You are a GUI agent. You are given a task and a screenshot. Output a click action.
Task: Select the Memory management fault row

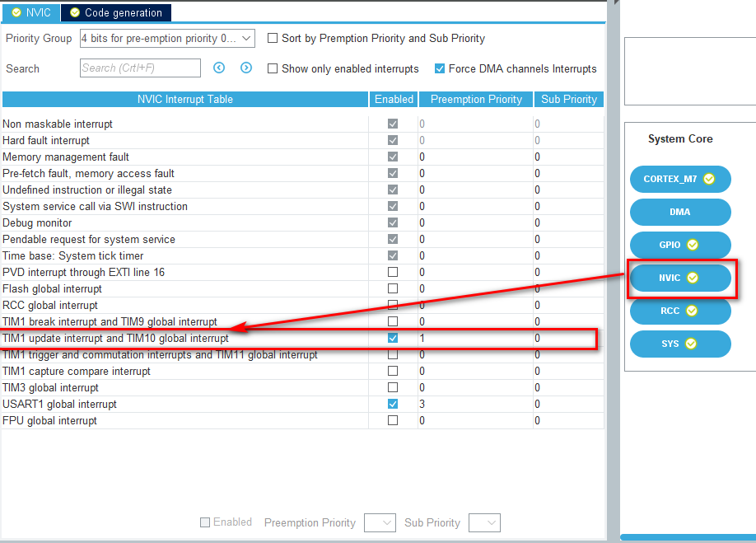(303, 157)
